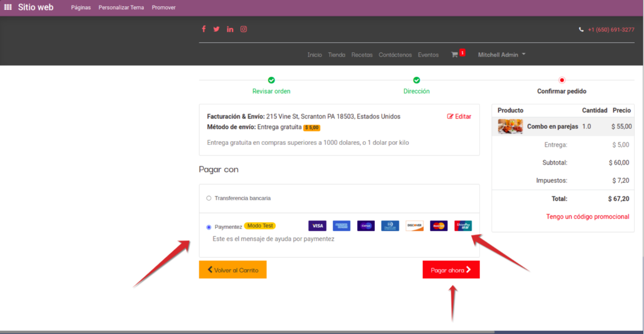Open the Páginas dropdown menu

(80, 7)
